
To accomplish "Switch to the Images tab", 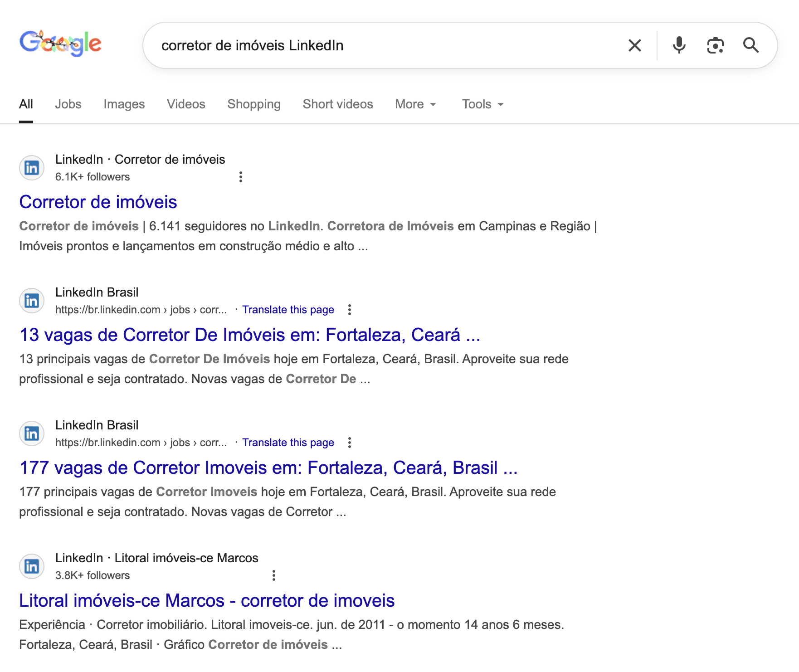I will [124, 104].
